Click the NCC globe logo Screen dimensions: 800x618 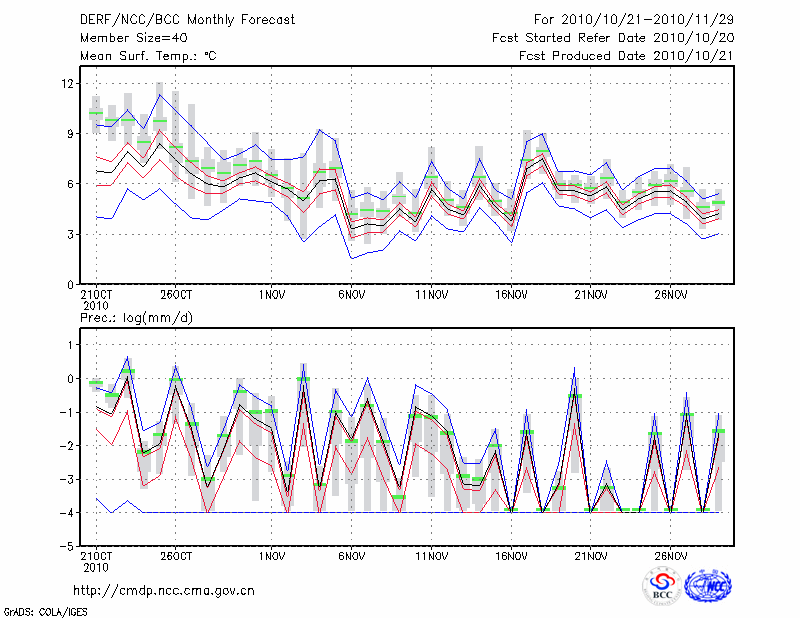[x=708, y=587]
